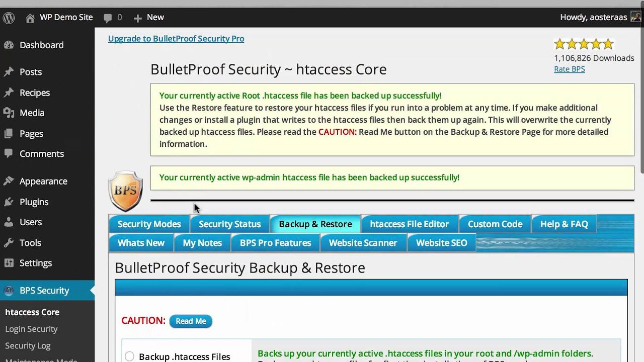Open the Custom Code tab

coord(495,224)
